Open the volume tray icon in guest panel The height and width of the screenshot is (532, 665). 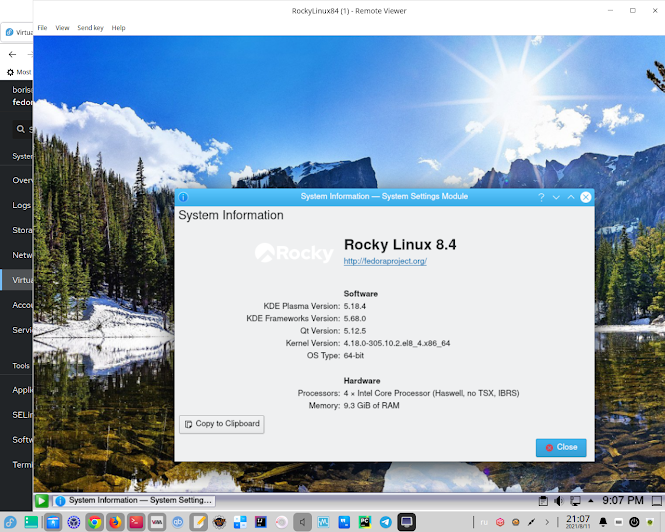coord(559,501)
